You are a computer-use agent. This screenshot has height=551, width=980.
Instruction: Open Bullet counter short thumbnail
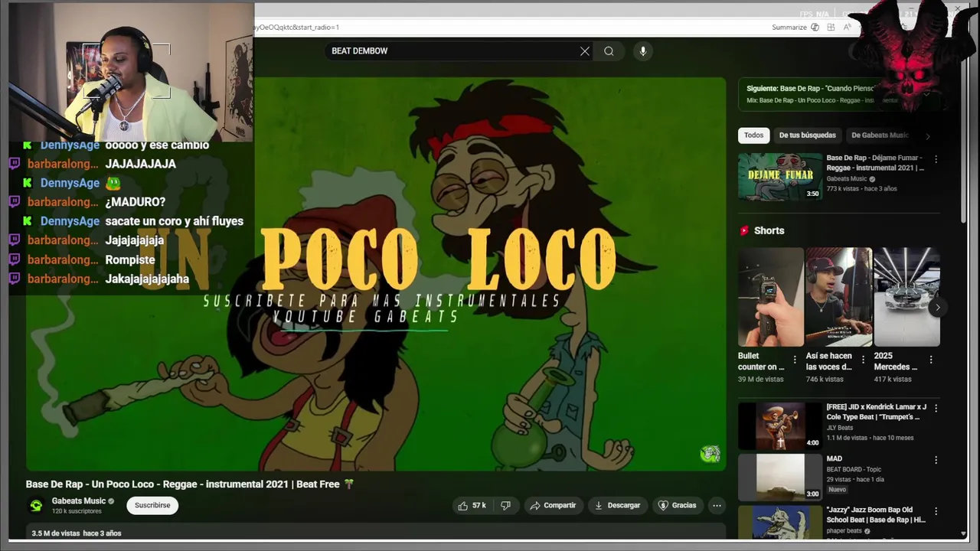click(770, 297)
